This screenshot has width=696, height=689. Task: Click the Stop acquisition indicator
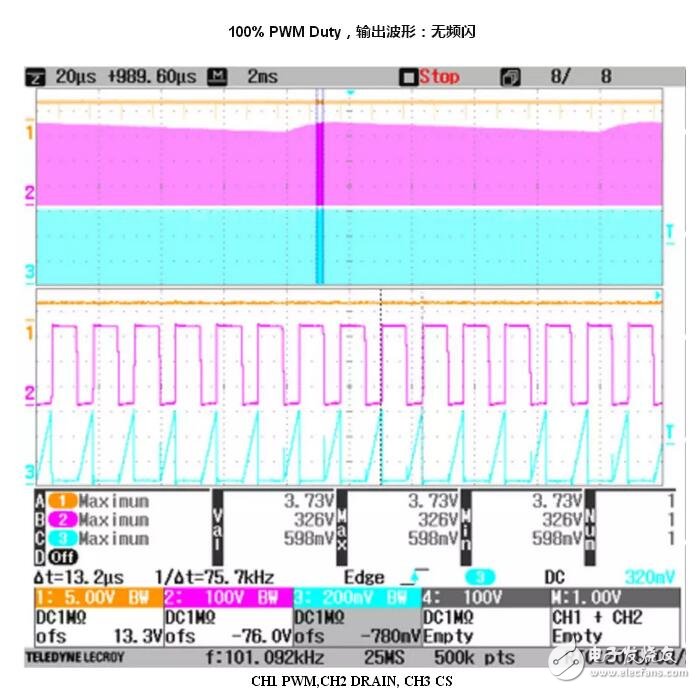[430, 77]
